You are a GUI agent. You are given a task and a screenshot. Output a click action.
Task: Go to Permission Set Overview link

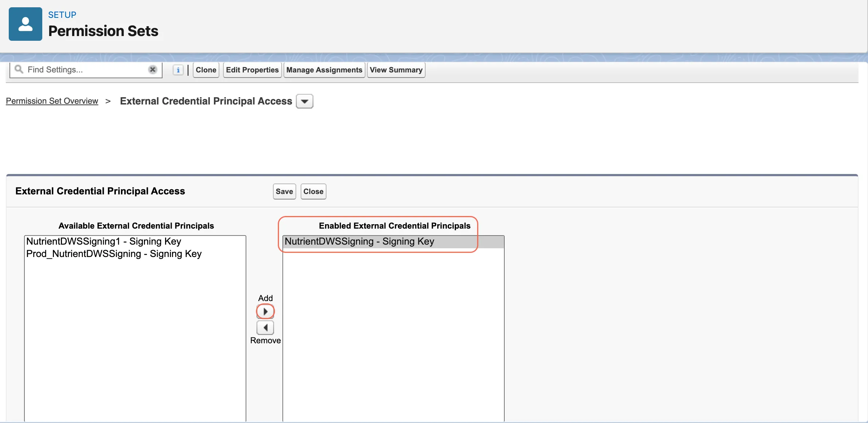pos(52,101)
